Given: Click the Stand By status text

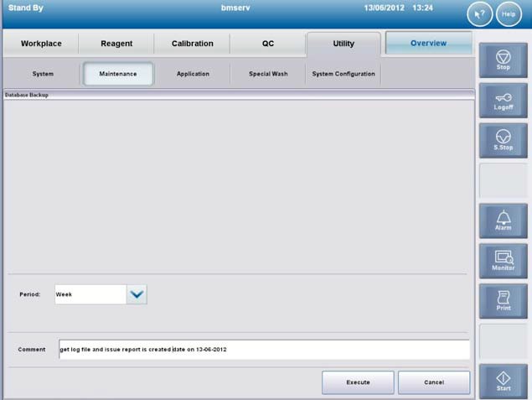Looking at the screenshot, I should click(26, 8).
